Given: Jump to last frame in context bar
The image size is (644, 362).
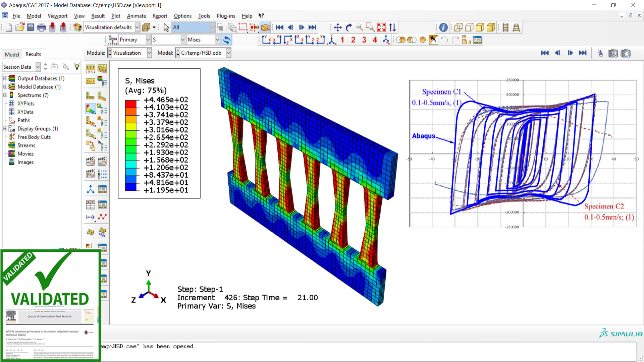Looking at the screenshot, I should [583, 53].
